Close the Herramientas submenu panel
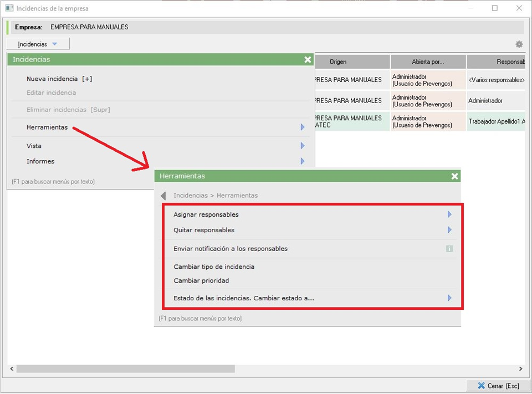Viewport: 532px width, 394px height. coord(454,176)
